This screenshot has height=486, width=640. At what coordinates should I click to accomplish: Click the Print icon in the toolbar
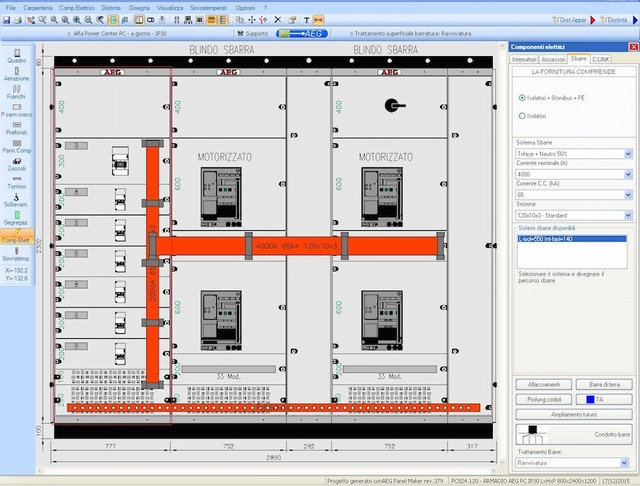click(18, 20)
